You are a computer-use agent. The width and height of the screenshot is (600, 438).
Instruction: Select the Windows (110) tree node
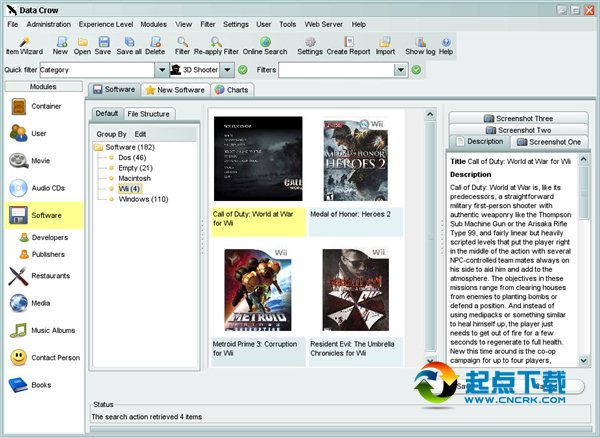143,199
